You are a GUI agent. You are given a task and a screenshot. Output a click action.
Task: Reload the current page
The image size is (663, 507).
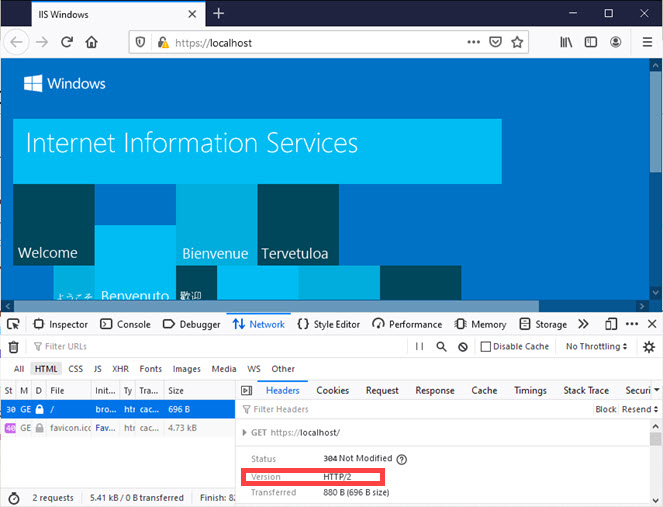[x=67, y=42]
